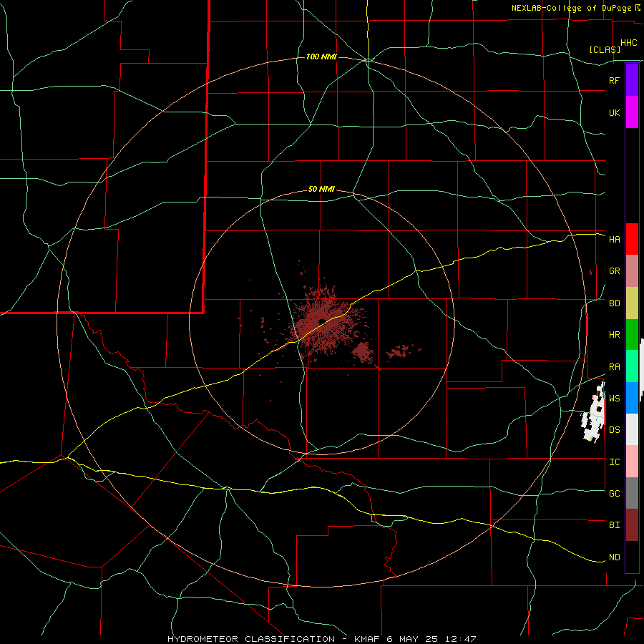Click the HA legend label
644x644 pixels.
[x=614, y=239]
